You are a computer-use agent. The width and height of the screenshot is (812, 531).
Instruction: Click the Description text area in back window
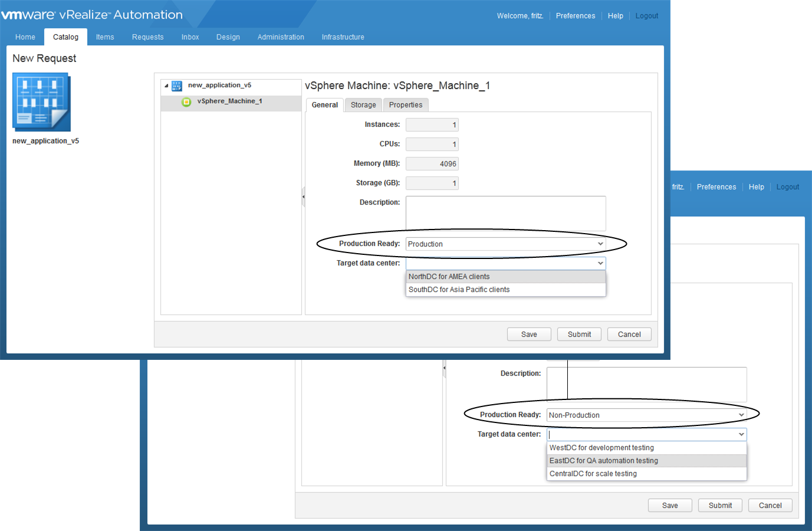(647, 385)
